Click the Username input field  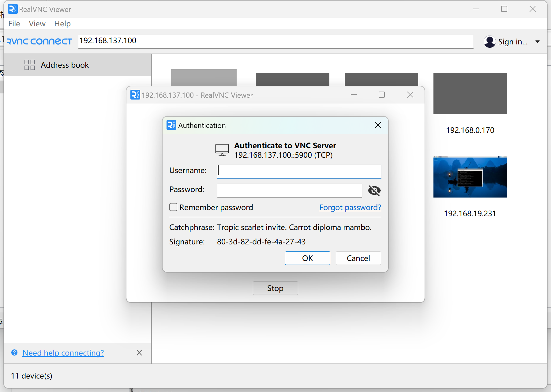(299, 171)
